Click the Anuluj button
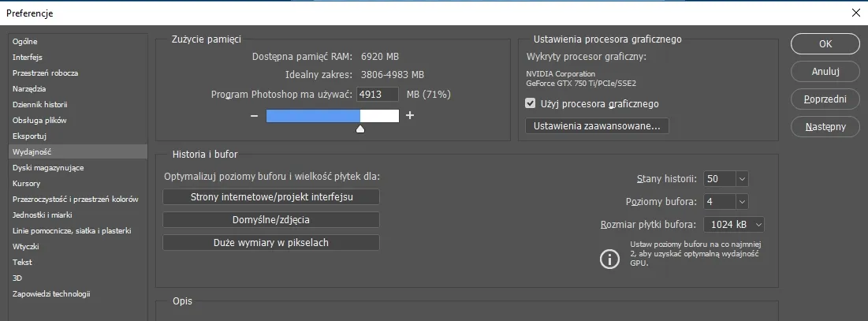868x321 pixels. point(825,72)
